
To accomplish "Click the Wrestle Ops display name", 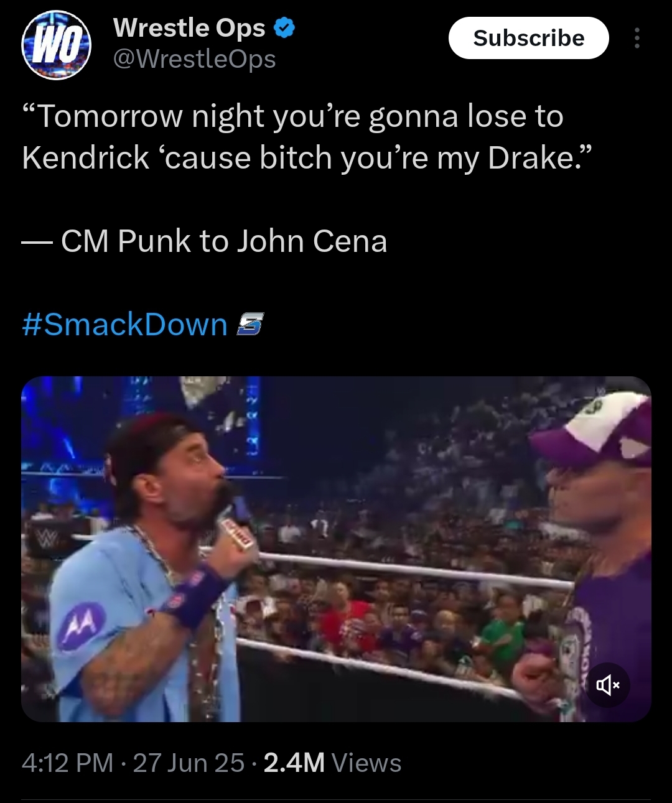I will tap(189, 27).
